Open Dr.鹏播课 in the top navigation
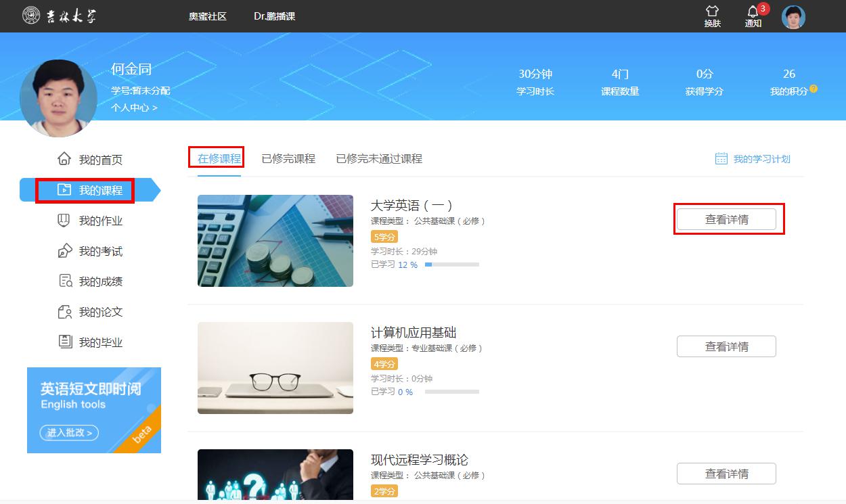Viewport: 846px width, 504px height. pos(275,16)
